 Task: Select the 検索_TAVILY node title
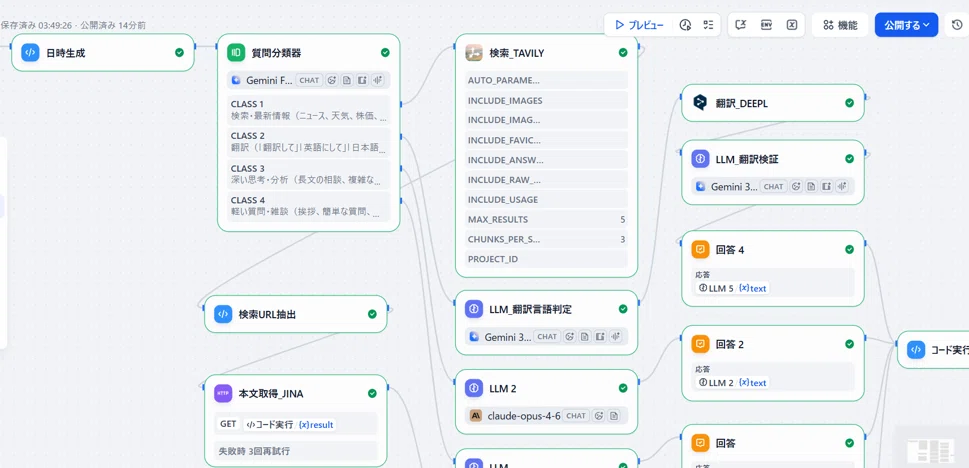click(517, 53)
